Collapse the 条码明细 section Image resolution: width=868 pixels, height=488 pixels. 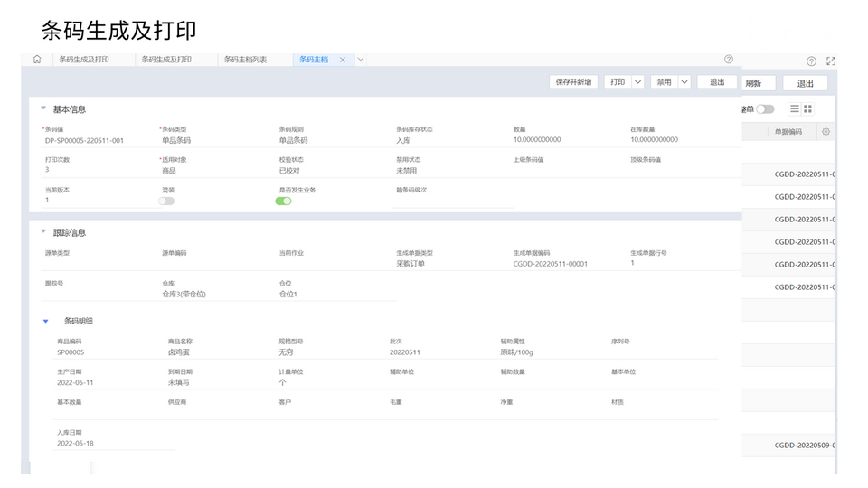coord(46,321)
